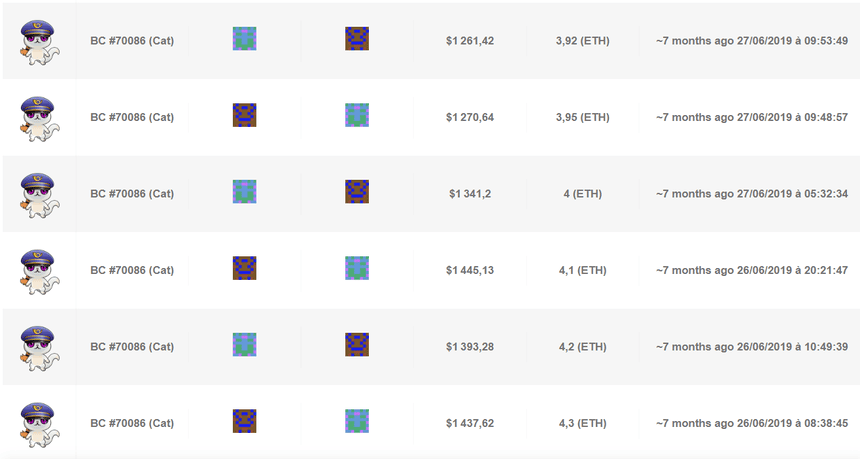Image resolution: width=860 pixels, height=459 pixels.
Task: Select the 4,1 (ETH) amount
Action: [582, 270]
